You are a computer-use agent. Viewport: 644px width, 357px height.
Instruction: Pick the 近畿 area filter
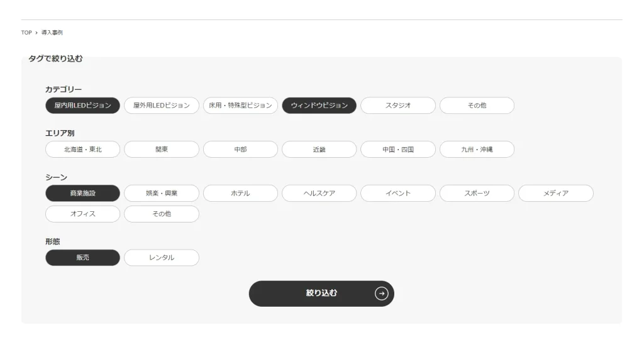click(319, 150)
